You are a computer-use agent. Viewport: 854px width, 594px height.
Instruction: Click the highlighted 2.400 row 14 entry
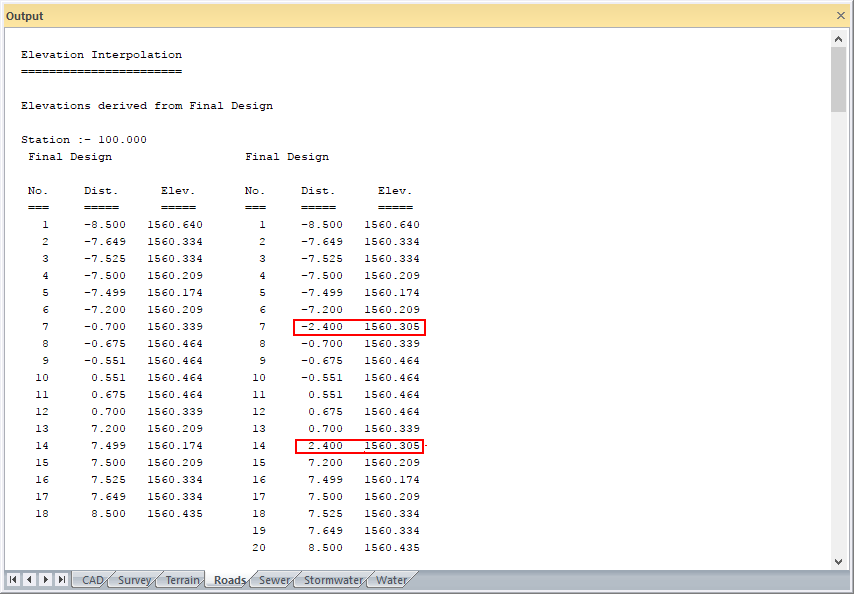(360, 446)
